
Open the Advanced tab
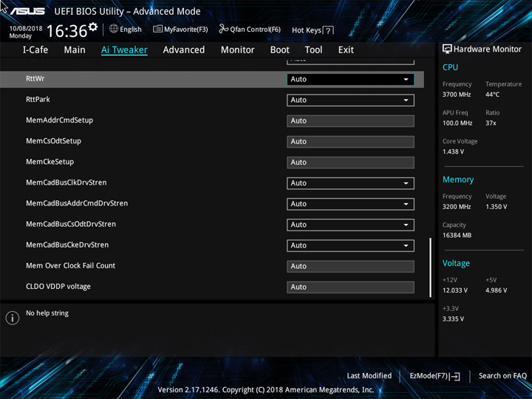pyautogui.click(x=184, y=50)
